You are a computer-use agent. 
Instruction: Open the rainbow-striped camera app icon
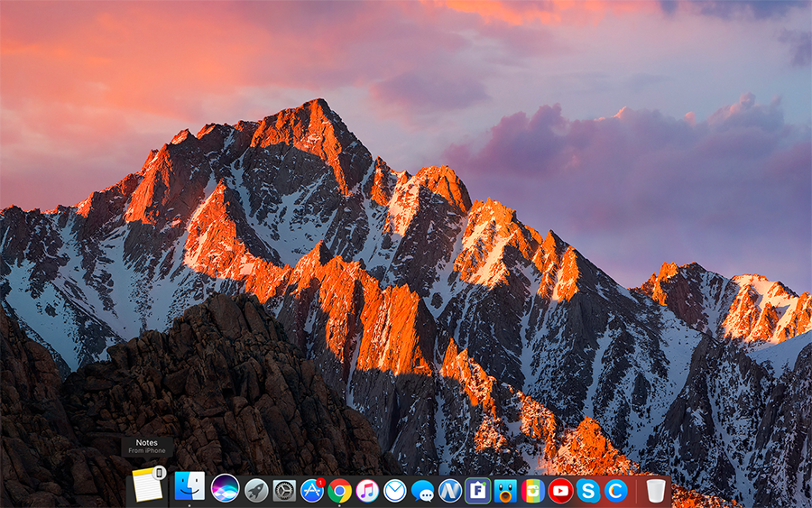point(532,490)
